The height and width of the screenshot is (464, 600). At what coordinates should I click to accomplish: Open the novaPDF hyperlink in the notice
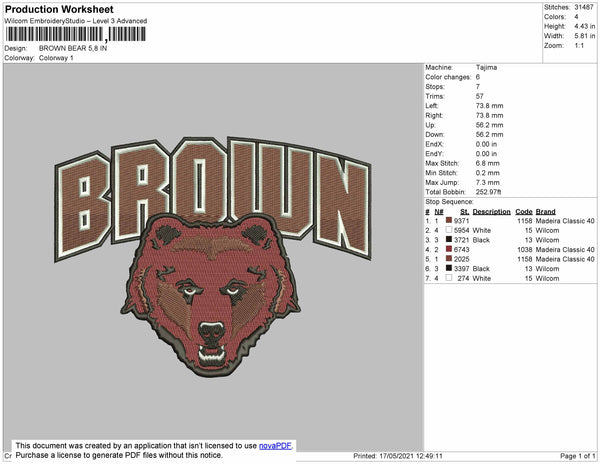tap(276, 446)
